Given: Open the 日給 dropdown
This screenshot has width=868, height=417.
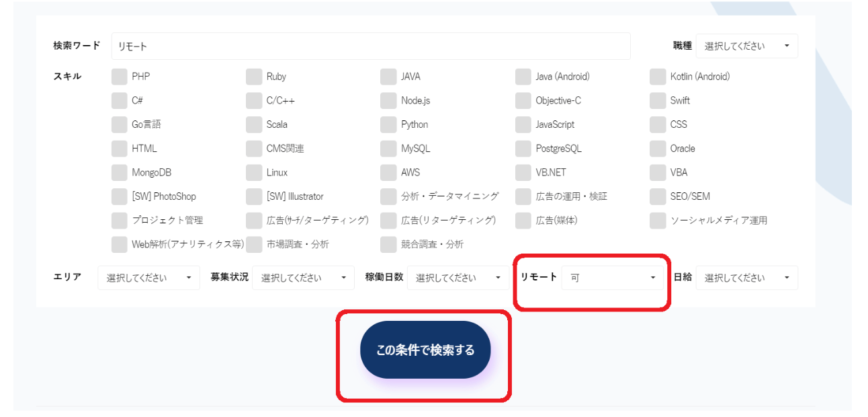Looking at the screenshot, I should tap(747, 278).
